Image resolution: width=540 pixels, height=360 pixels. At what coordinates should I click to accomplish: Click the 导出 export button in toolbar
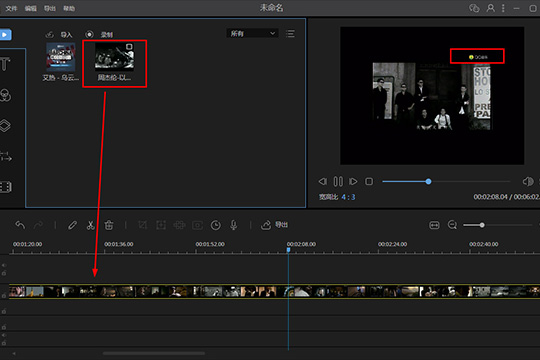click(274, 225)
